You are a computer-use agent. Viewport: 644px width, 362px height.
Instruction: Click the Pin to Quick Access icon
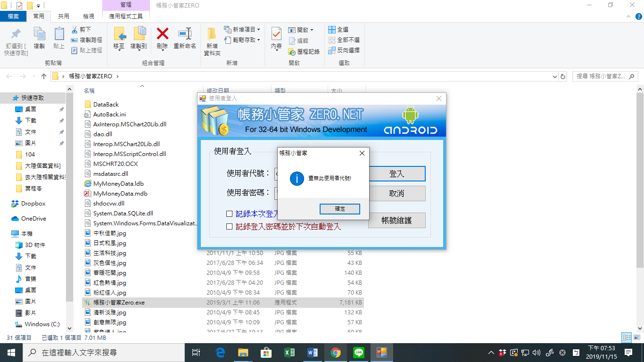pyautogui.click(x=16, y=34)
